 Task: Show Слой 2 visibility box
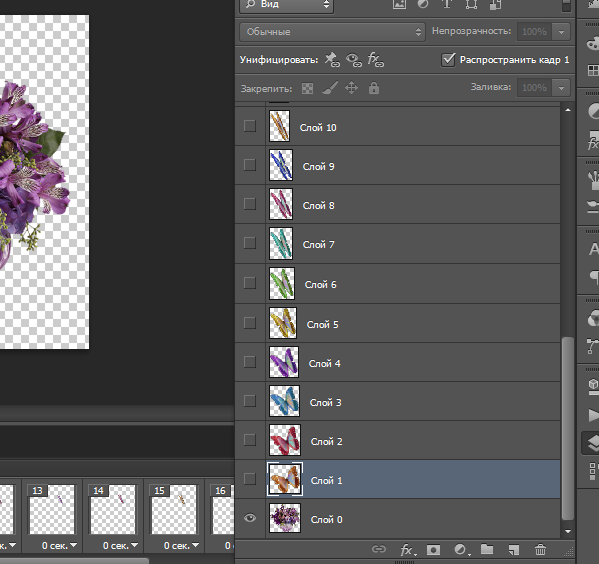(250, 439)
